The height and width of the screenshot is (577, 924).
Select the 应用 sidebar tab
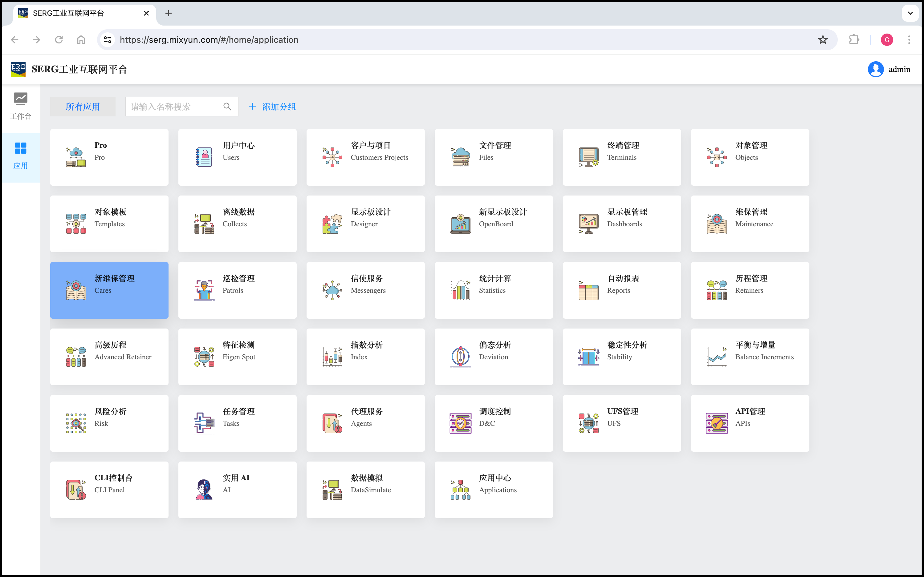click(21, 156)
